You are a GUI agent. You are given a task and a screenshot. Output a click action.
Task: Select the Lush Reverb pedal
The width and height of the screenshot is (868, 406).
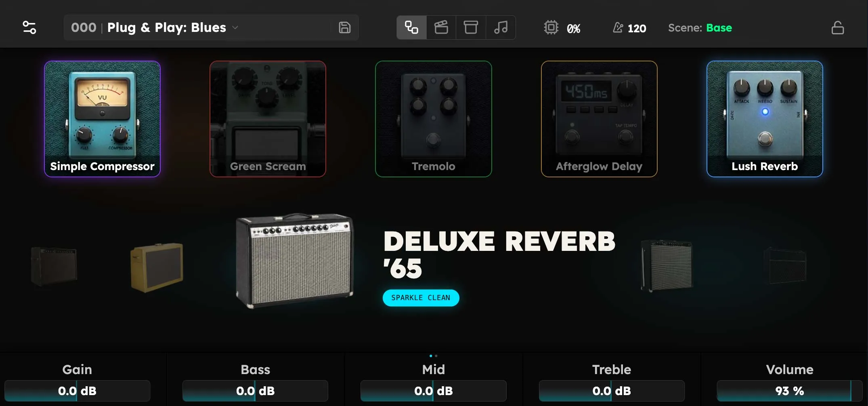[765, 119]
